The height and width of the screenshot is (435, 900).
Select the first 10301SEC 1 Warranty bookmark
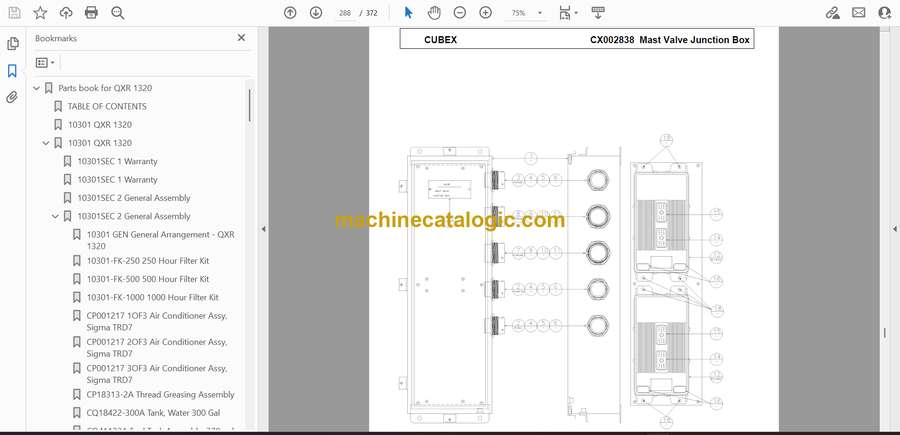point(118,161)
